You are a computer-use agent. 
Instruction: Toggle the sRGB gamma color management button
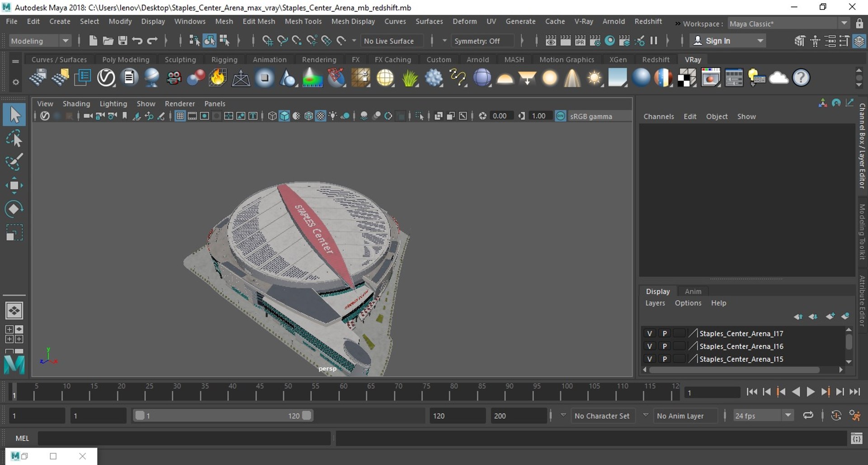(561, 116)
